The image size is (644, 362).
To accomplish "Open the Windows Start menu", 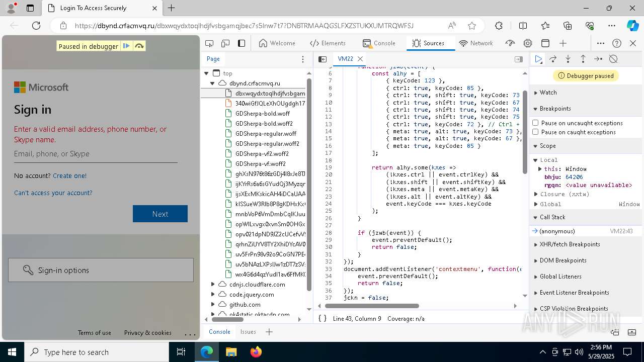I will (x=12, y=352).
